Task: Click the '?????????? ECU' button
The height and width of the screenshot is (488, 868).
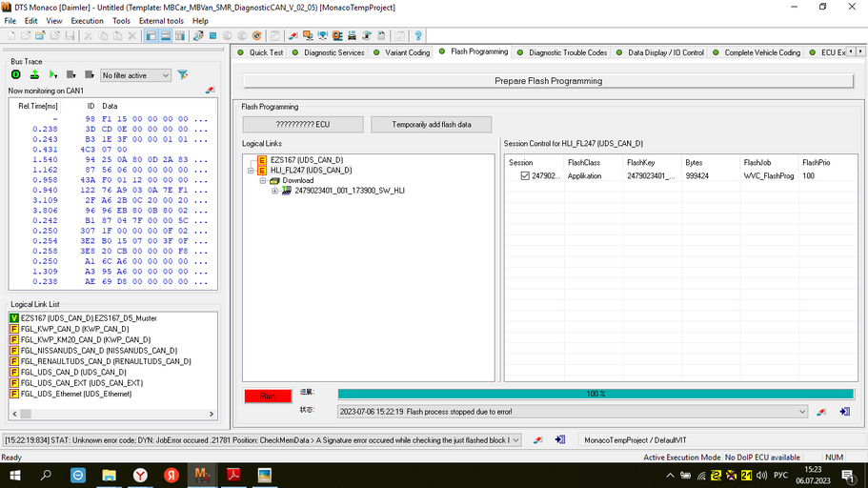Action: (x=303, y=125)
